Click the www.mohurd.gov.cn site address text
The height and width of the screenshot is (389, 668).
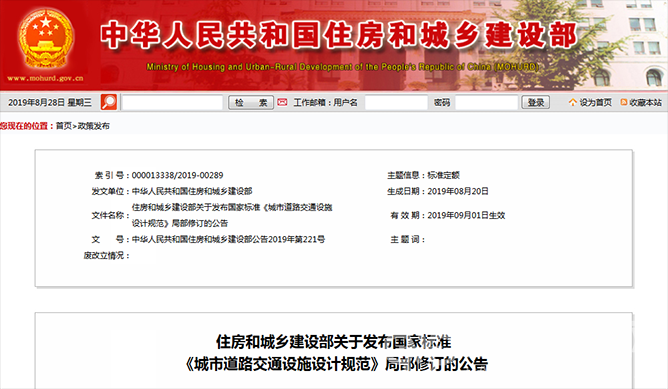click(45, 78)
